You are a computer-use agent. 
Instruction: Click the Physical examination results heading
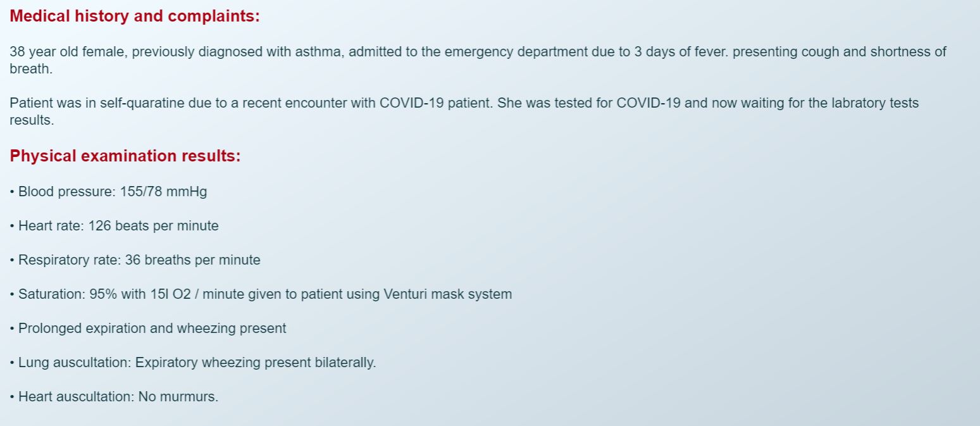pos(125,156)
